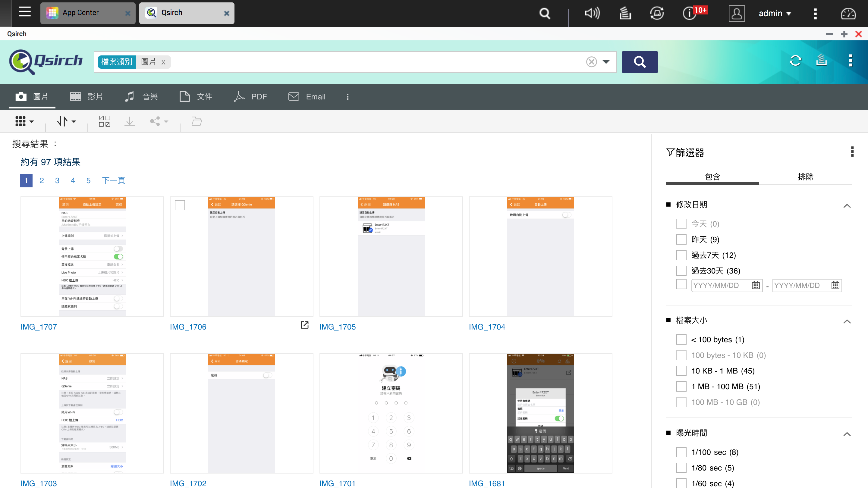
Task: Open the volume control icon in top bar
Action: [x=592, y=14]
